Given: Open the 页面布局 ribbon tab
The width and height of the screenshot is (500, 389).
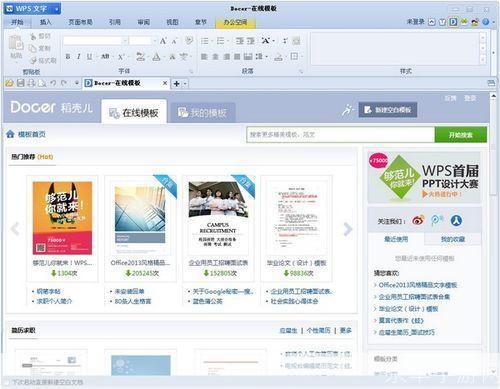Looking at the screenshot, I should [x=80, y=22].
